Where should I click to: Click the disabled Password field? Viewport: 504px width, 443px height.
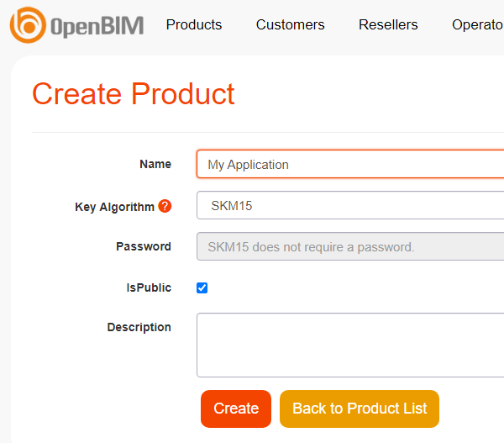click(x=349, y=247)
